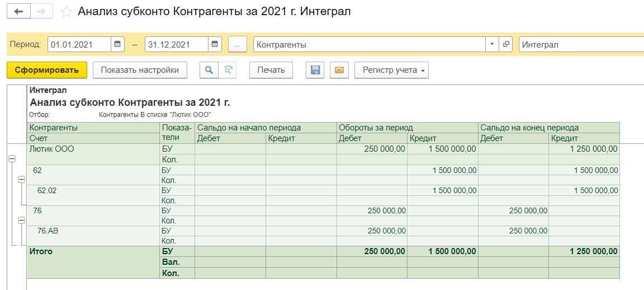The width and height of the screenshot is (644, 290).
Task: Go back with the left arrow button
Action: 18,12
